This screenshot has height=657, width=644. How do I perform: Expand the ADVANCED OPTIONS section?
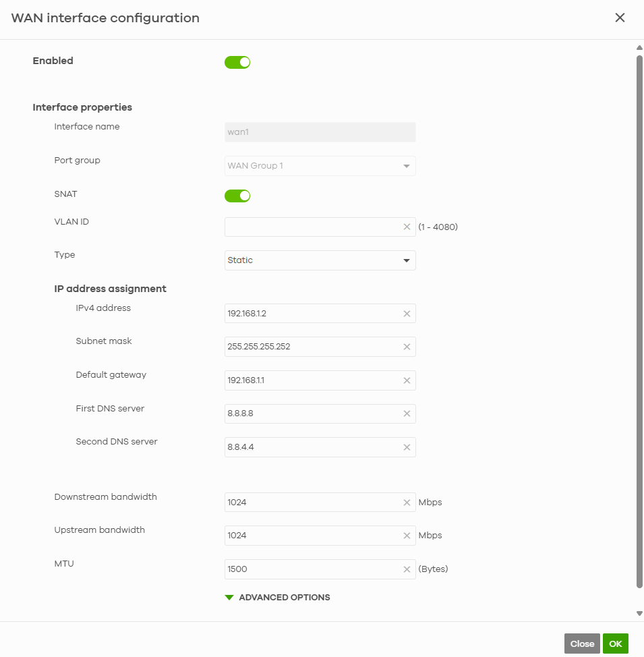click(x=277, y=598)
